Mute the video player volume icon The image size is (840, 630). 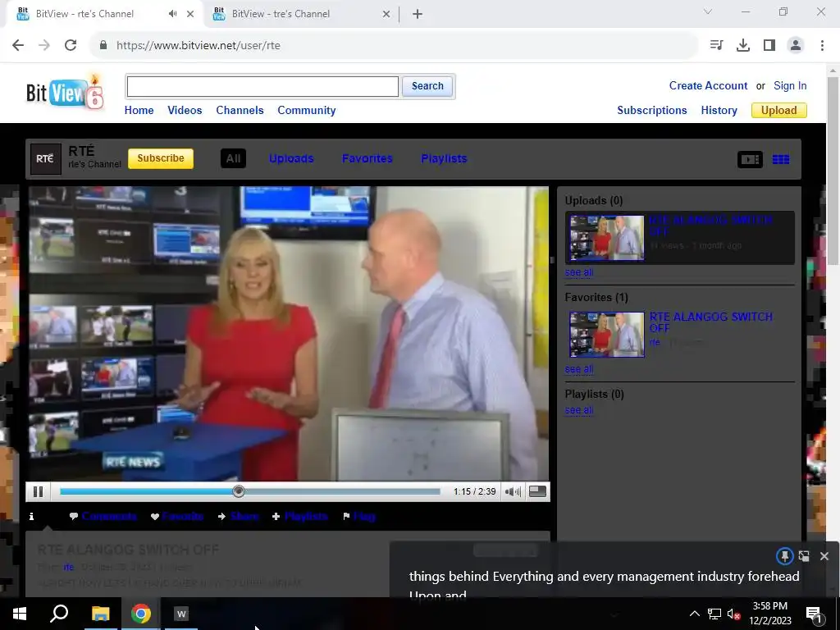pos(513,491)
